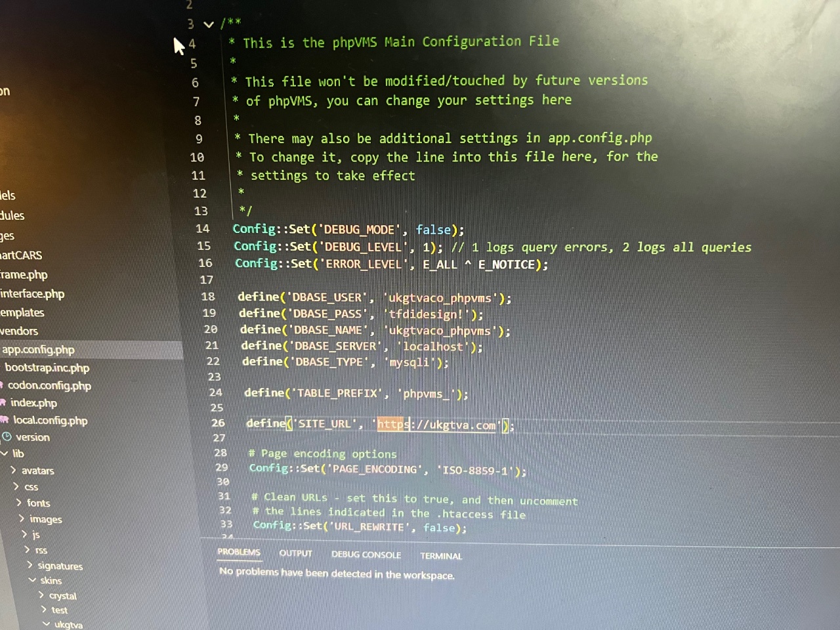This screenshot has width=840, height=630.
Task: Expand the avatars folder
Action: 14,471
